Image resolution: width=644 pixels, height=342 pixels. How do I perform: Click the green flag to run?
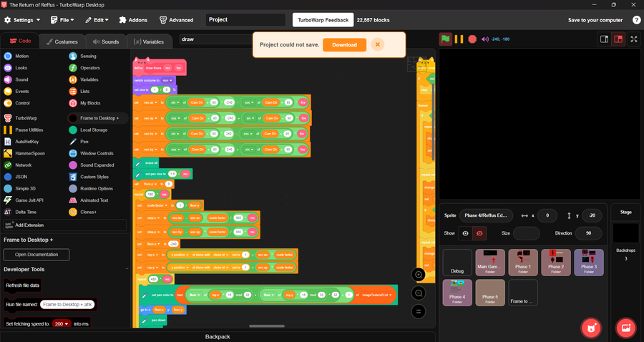tap(446, 39)
